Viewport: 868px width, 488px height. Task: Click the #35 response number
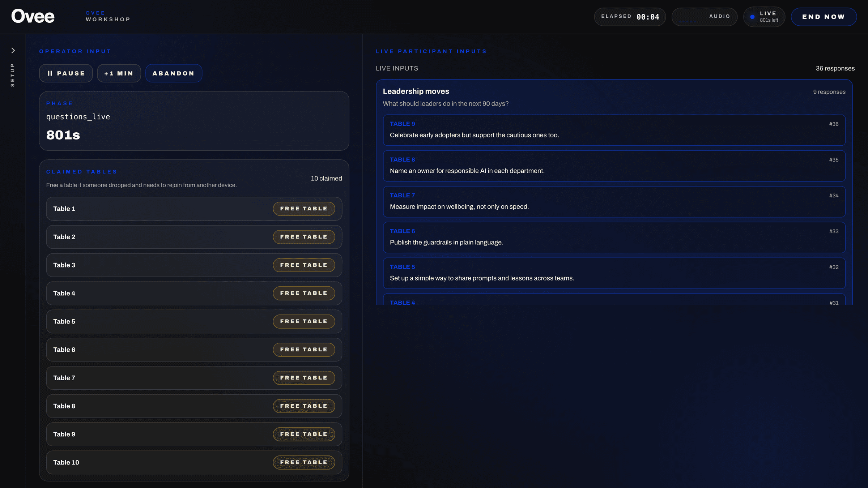tap(834, 160)
